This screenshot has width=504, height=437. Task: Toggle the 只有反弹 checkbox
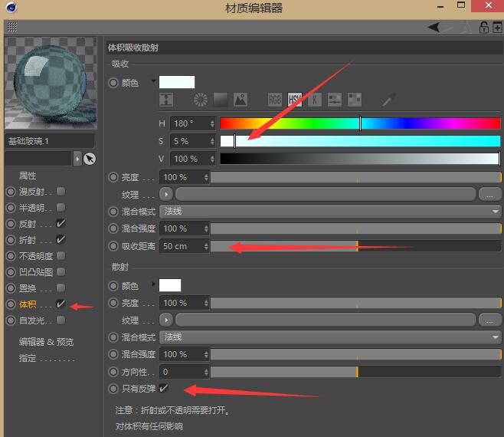164,388
